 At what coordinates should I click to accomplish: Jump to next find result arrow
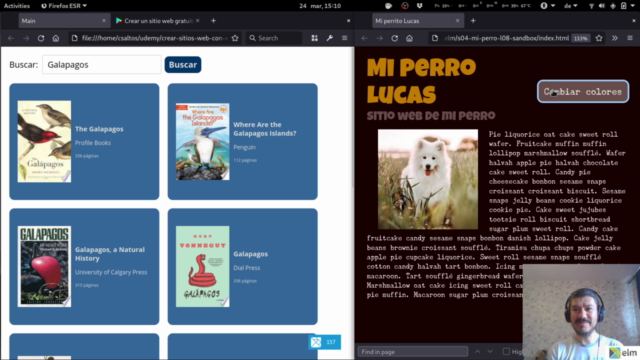(x=490, y=351)
